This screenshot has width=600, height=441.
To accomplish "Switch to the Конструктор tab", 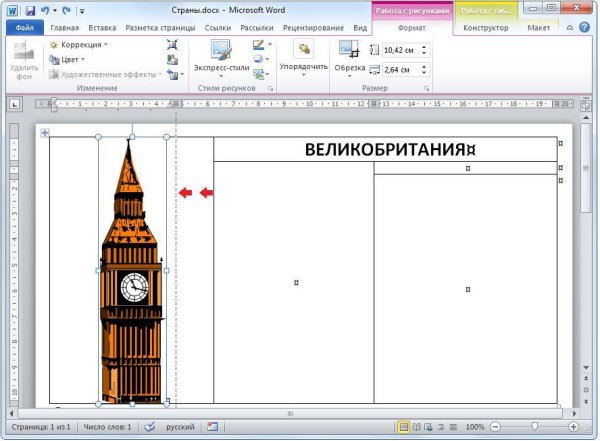I will pos(485,29).
